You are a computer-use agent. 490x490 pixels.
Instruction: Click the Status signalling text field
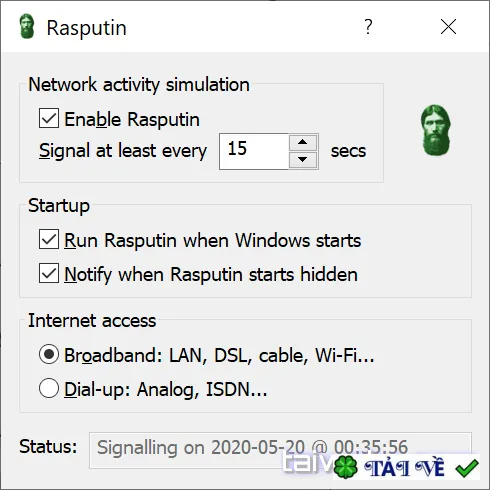click(280, 450)
